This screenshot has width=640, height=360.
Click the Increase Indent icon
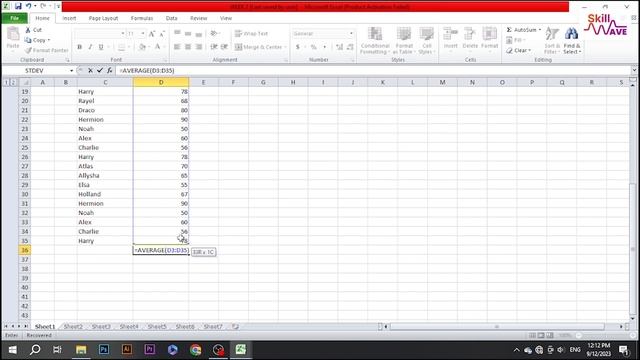click(224, 47)
